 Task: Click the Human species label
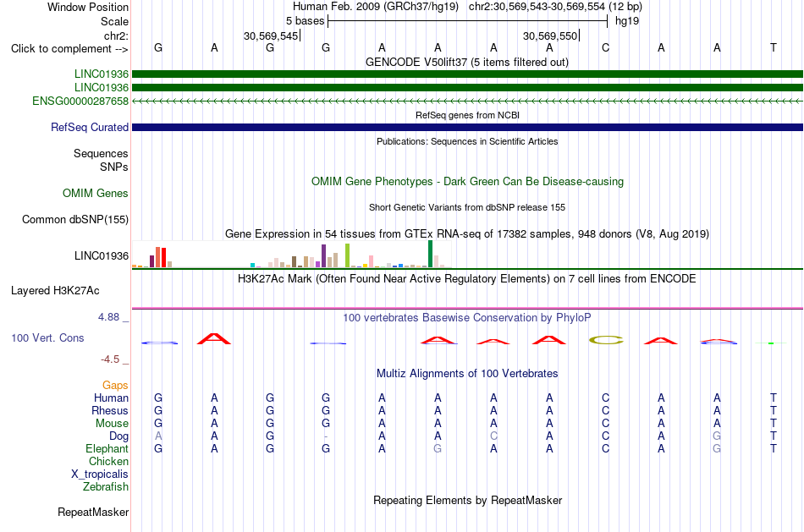(x=111, y=398)
